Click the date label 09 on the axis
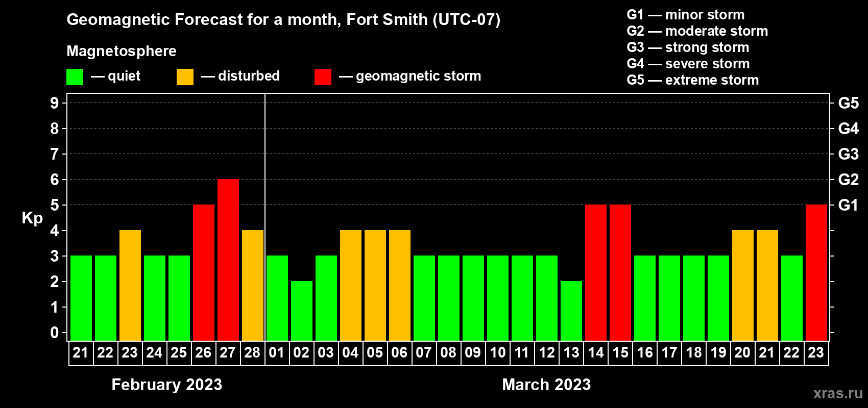Image resolution: width=868 pixels, height=408 pixels. click(473, 353)
